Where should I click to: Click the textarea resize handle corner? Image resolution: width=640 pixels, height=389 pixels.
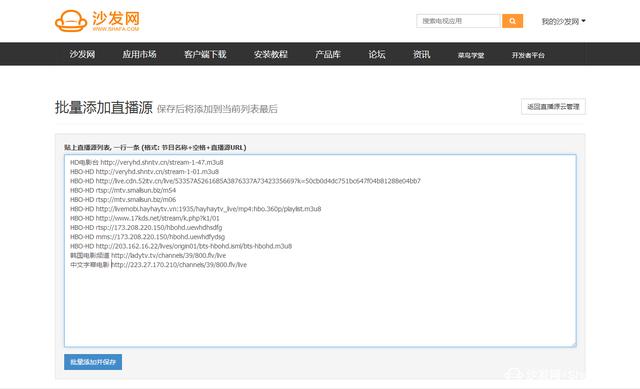[574, 345]
